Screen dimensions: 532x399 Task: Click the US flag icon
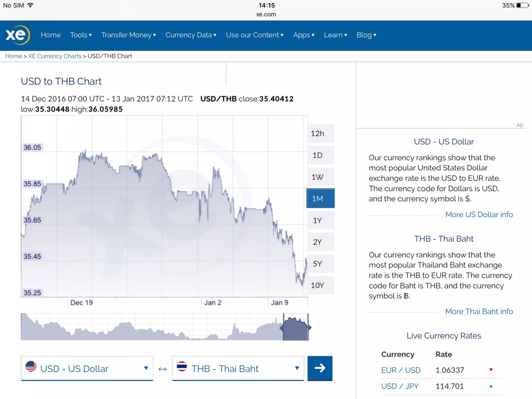coord(31,366)
